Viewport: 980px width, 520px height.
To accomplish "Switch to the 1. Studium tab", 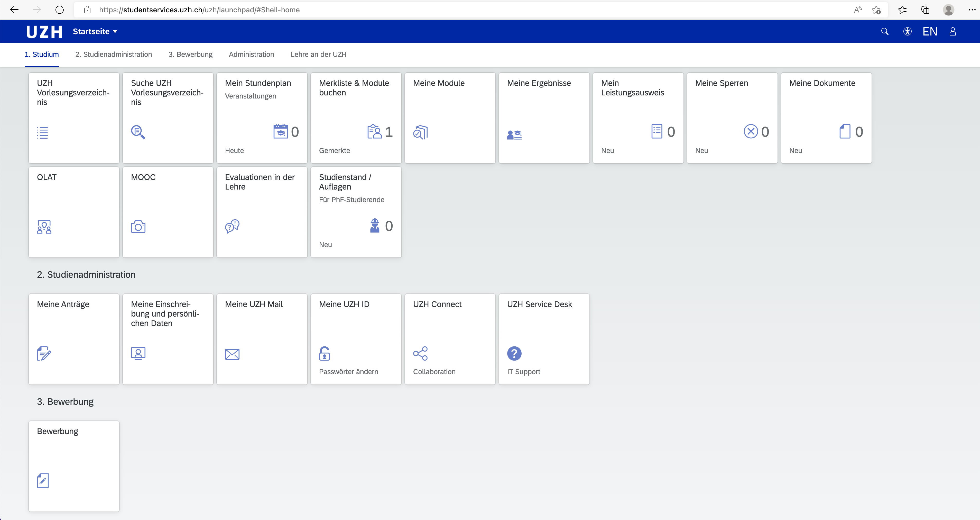I will [x=42, y=55].
